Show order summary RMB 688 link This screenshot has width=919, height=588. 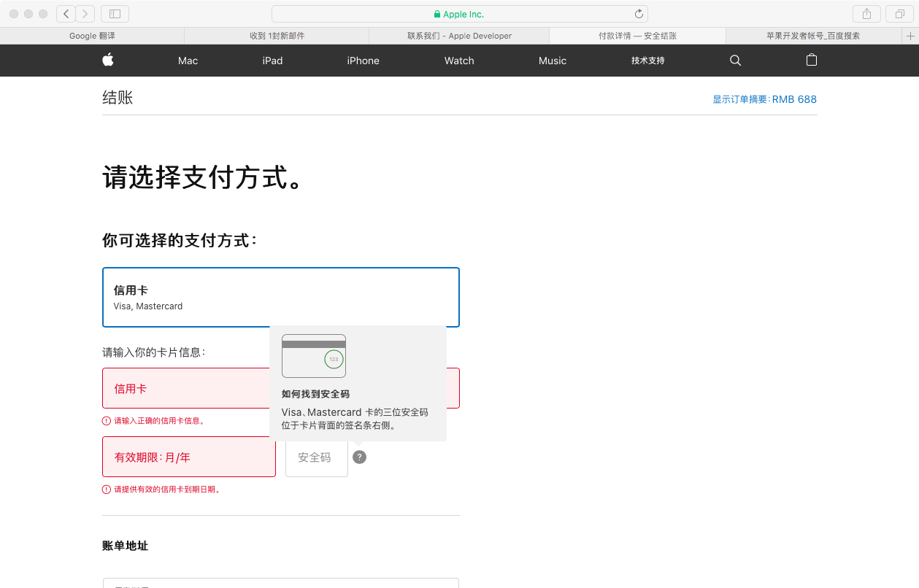point(764,99)
